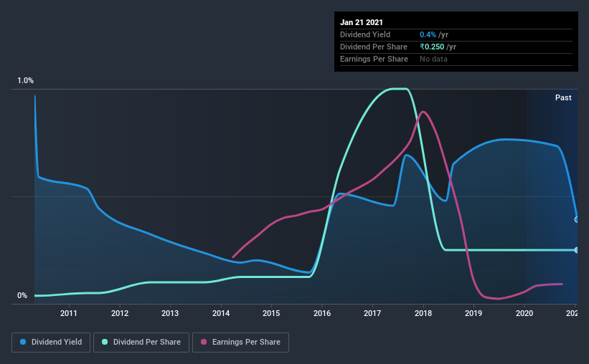Image resolution: width=589 pixels, height=364 pixels.
Task: Click the 1.0% y-axis label
Action: click(x=26, y=81)
